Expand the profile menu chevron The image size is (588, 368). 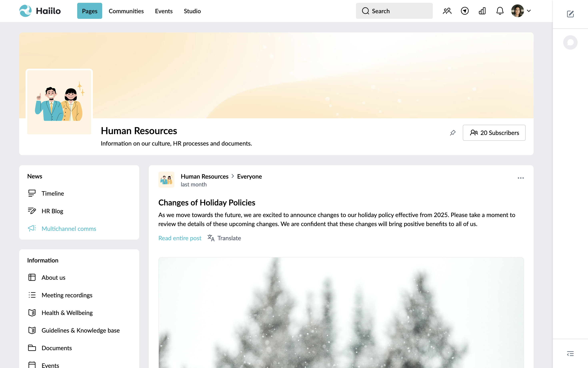pyautogui.click(x=529, y=11)
